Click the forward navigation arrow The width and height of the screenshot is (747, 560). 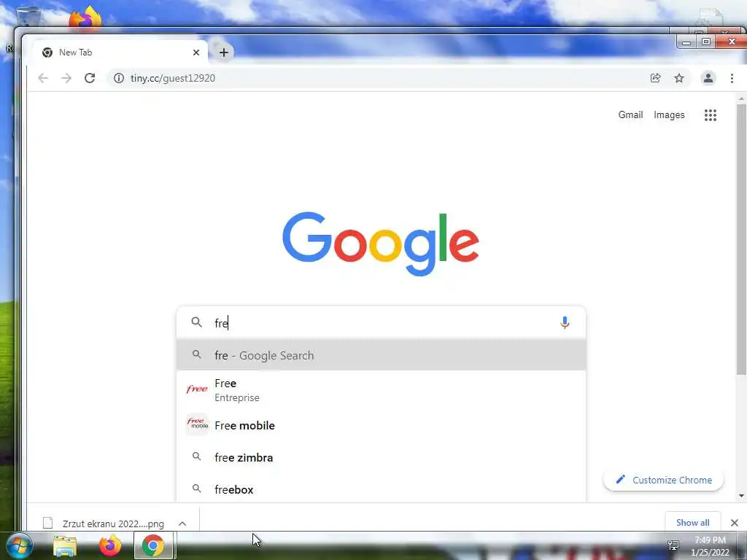66,78
